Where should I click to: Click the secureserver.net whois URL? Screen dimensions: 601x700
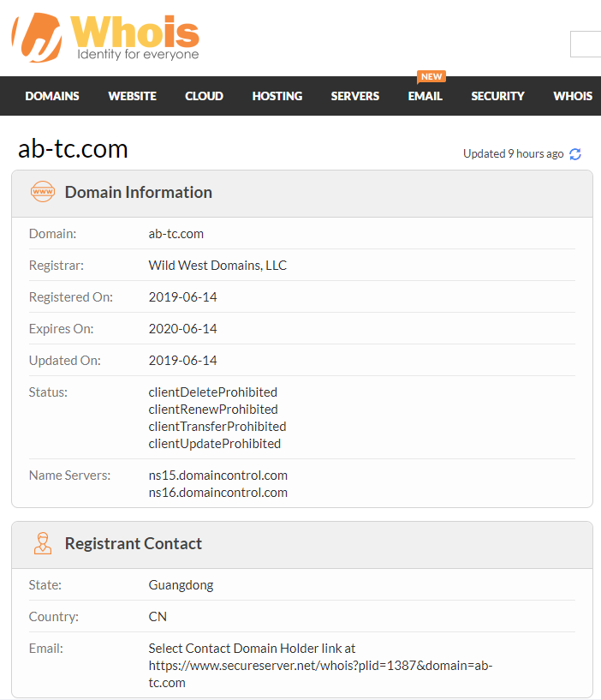point(320,674)
